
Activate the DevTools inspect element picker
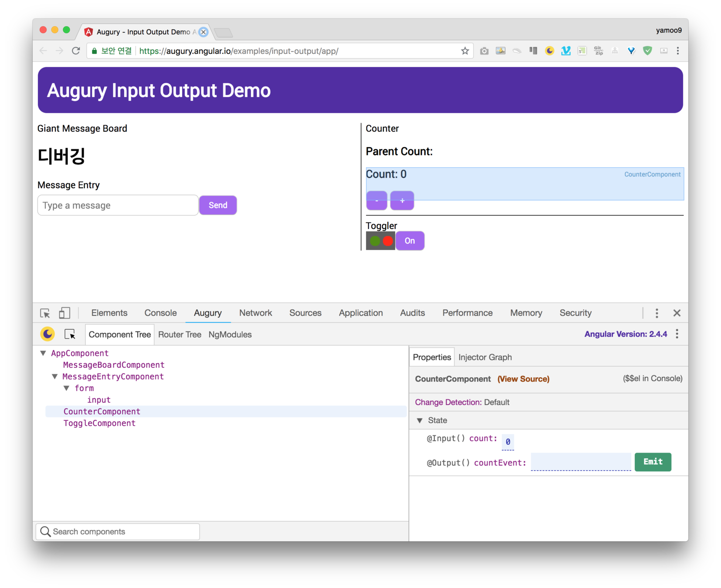45,313
